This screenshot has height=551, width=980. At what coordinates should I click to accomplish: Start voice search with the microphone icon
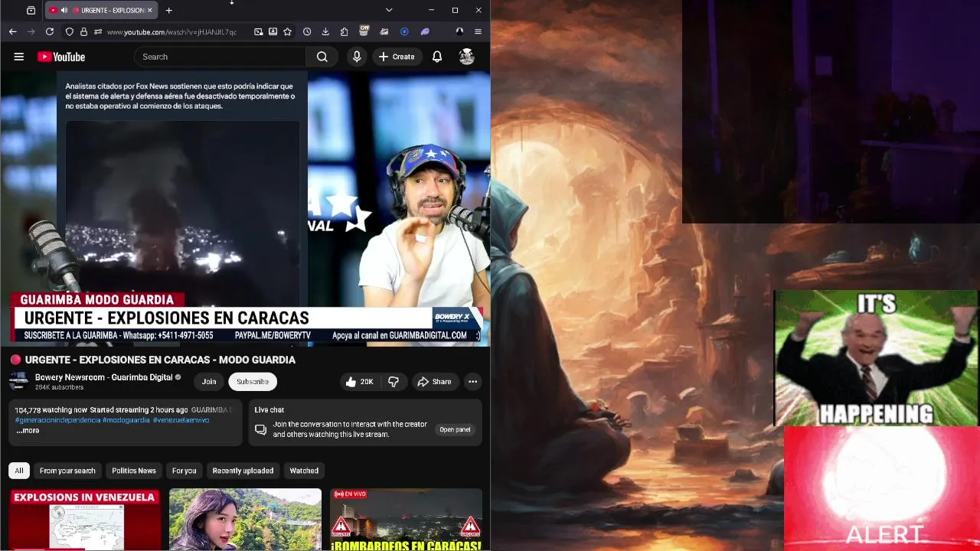(357, 57)
